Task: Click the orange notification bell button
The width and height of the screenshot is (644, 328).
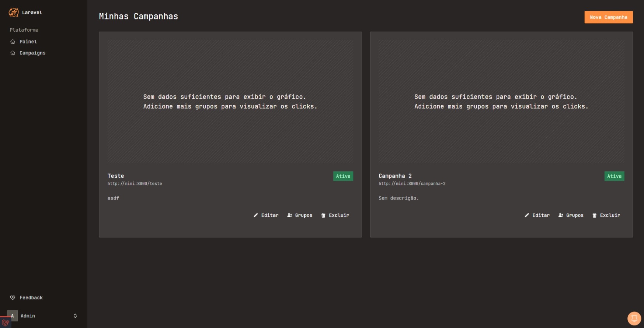Action: pos(634,318)
